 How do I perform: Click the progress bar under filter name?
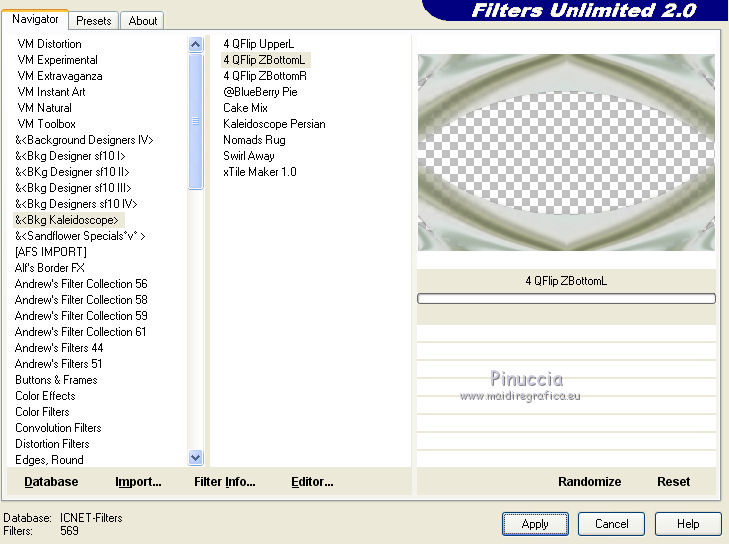point(566,299)
